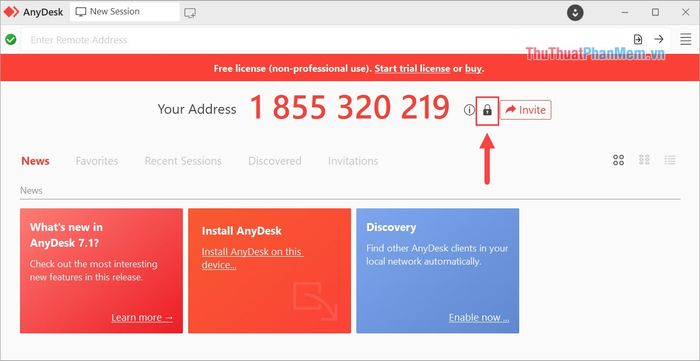This screenshot has width=700, height=361.
Task: Switch to the Recent Sessions tab
Action: (x=183, y=161)
